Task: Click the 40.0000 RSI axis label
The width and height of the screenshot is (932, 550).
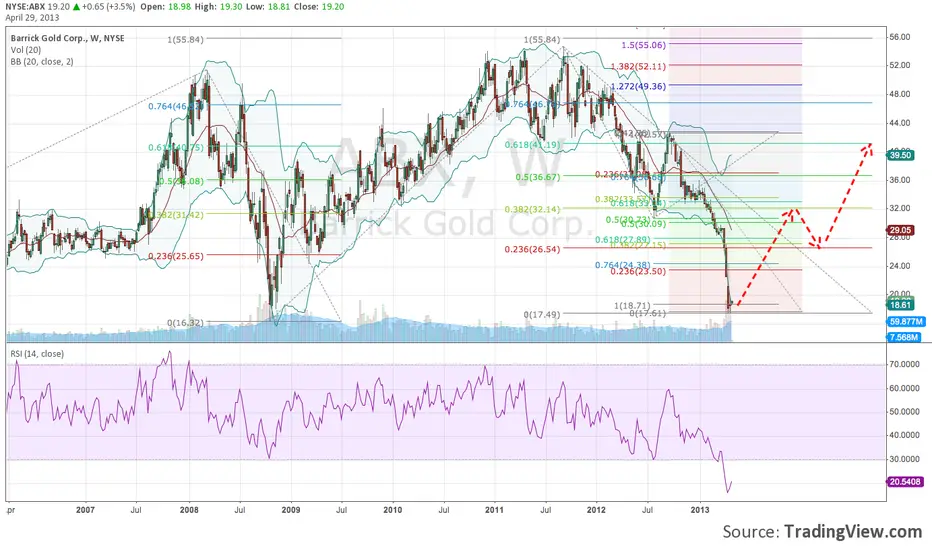Action: (905, 435)
